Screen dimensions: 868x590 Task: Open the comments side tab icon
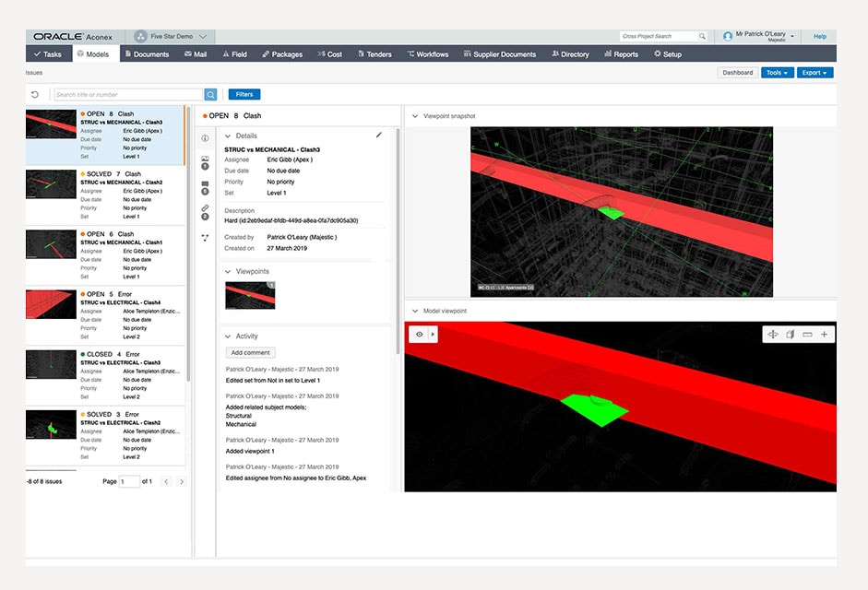pyautogui.click(x=205, y=186)
